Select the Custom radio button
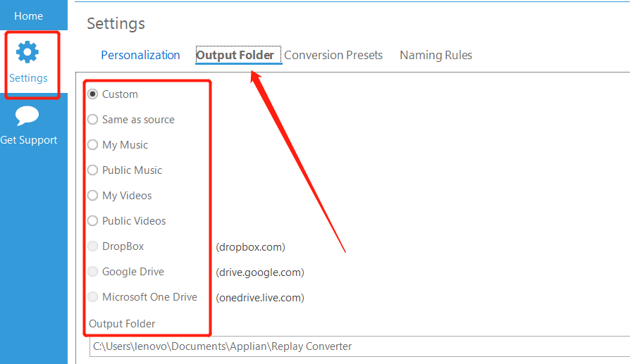The height and width of the screenshot is (364, 630). tap(93, 94)
